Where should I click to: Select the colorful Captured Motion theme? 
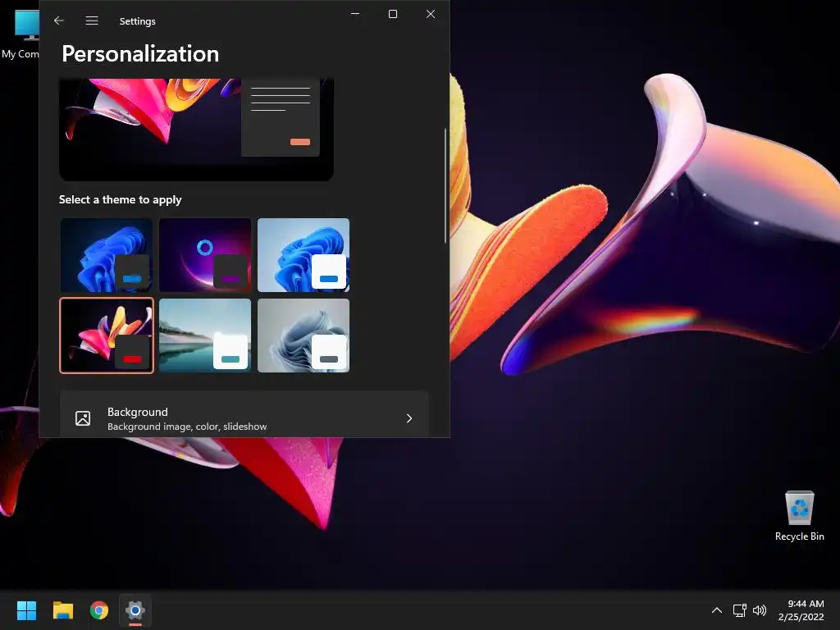[x=107, y=336]
